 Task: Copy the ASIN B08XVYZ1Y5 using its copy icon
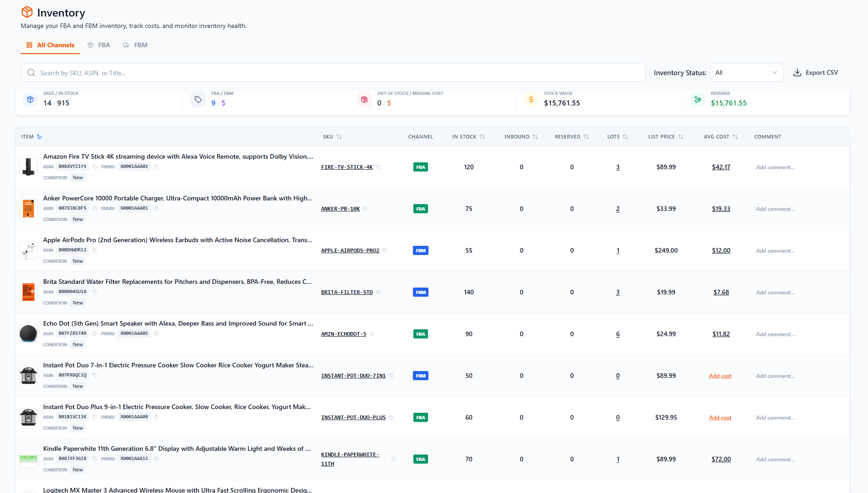point(95,166)
